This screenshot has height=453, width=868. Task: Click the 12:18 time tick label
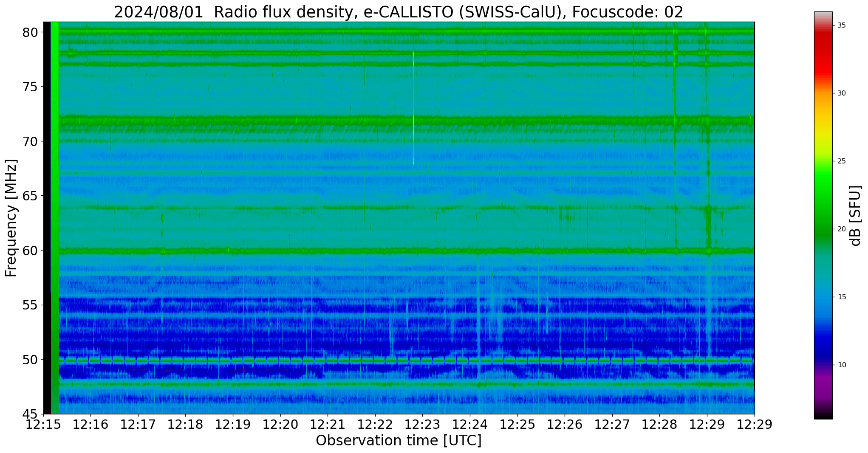pos(185,425)
